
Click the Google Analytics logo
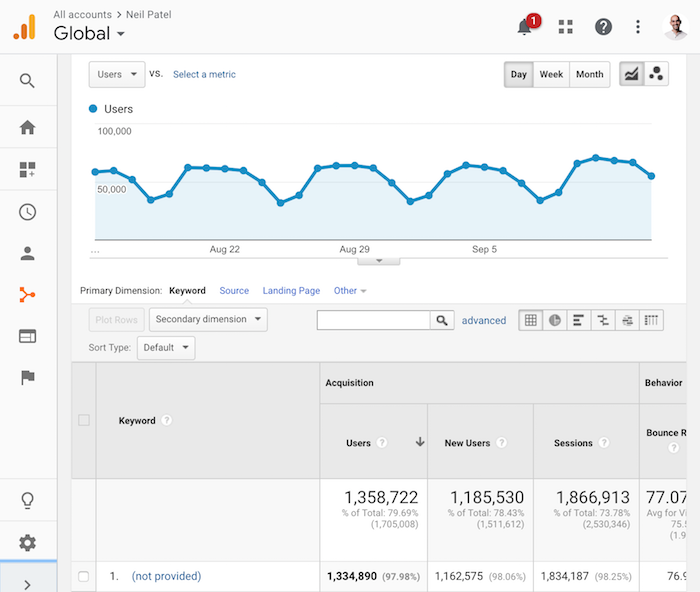(x=25, y=27)
